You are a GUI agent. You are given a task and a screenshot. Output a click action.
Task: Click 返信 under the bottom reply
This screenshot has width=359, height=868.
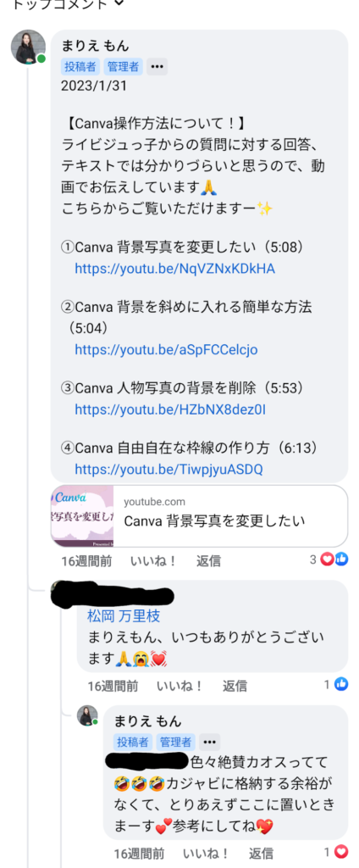(x=261, y=853)
